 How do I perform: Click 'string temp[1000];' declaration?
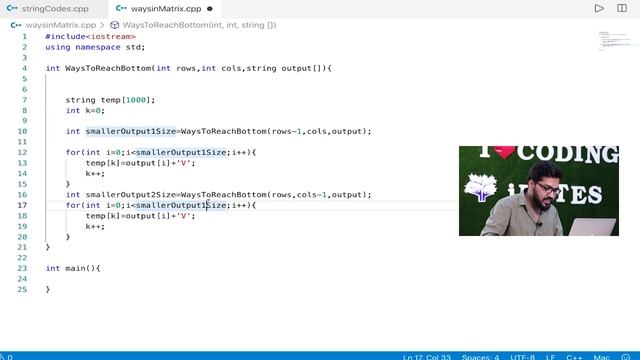click(x=110, y=100)
